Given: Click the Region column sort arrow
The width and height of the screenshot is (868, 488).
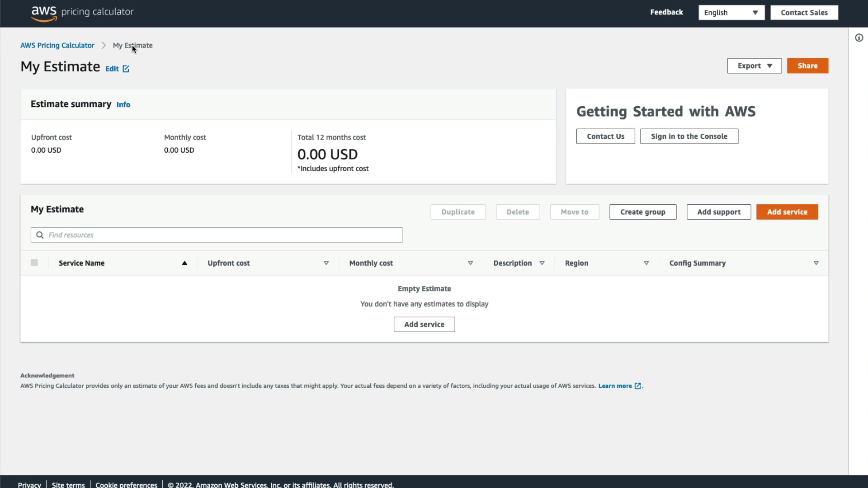Looking at the screenshot, I should click(646, 263).
